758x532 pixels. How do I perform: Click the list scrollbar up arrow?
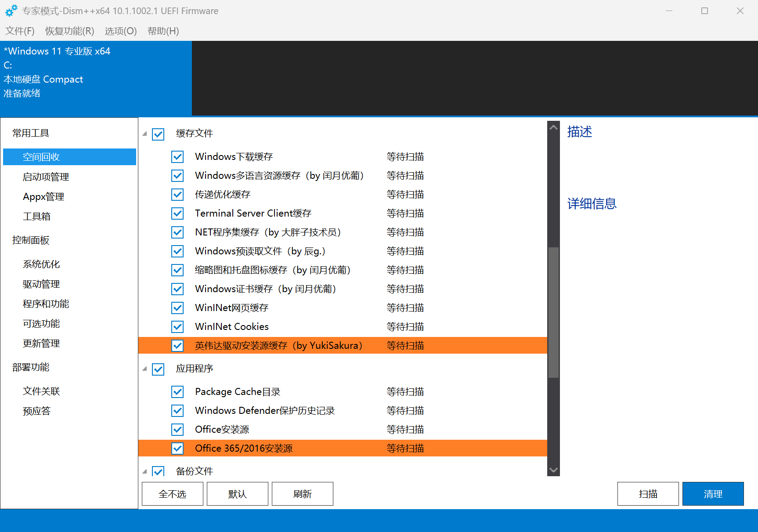(554, 127)
